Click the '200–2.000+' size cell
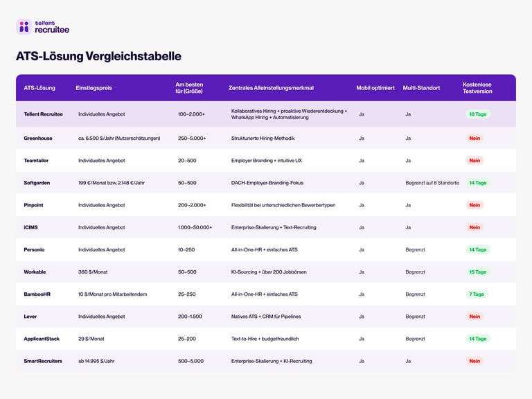 192,205
